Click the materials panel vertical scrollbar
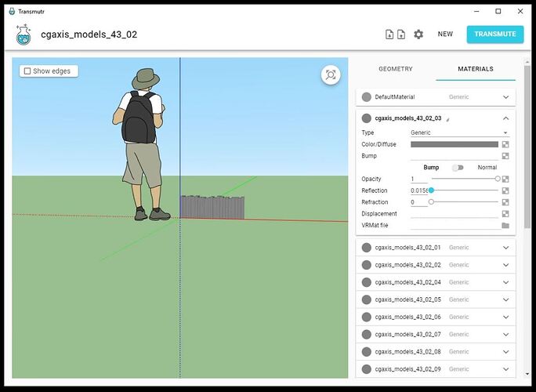This screenshot has height=392, width=536. 527,147
